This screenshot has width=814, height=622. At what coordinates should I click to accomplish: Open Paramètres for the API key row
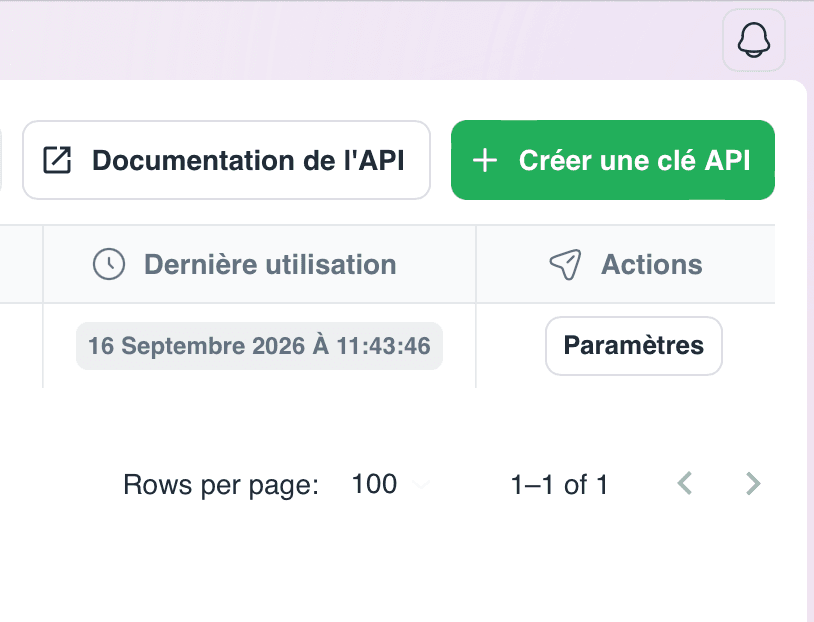coord(633,346)
